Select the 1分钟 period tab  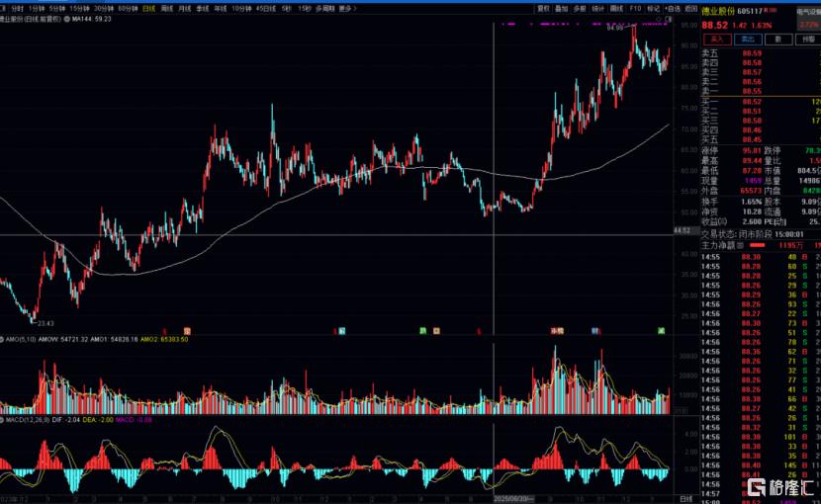[37, 9]
